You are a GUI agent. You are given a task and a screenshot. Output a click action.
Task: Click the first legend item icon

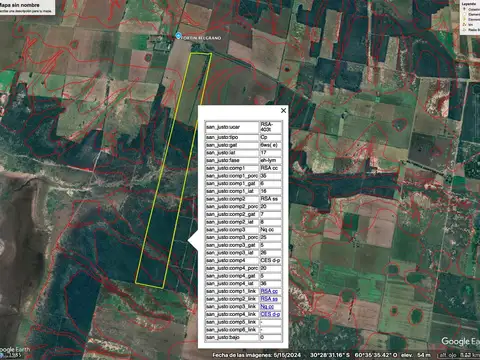tap(464, 9)
